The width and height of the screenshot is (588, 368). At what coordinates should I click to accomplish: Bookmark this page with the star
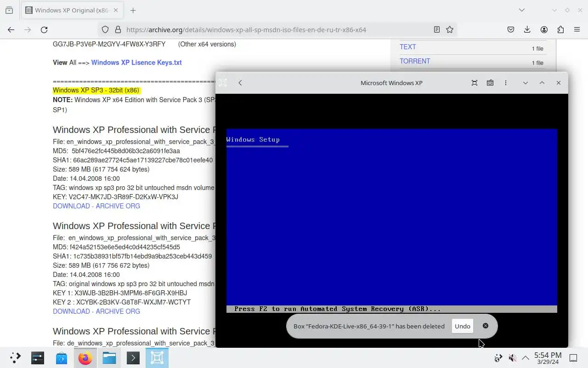click(450, 29)
